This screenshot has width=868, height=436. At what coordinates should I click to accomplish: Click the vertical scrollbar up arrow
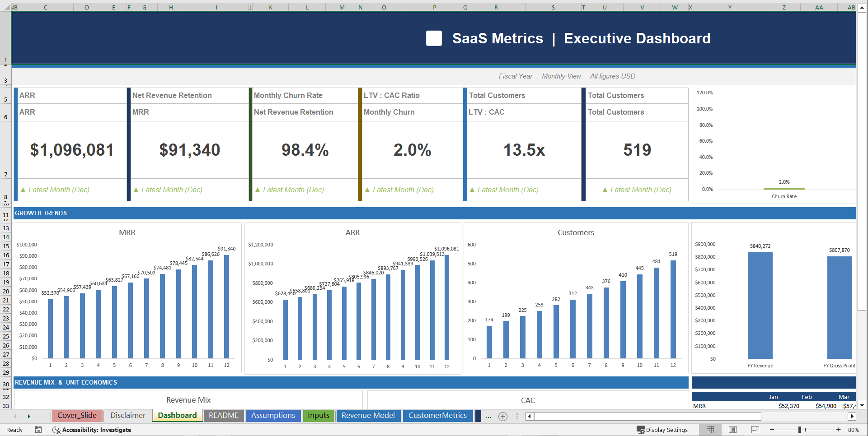tap(863, 7)
